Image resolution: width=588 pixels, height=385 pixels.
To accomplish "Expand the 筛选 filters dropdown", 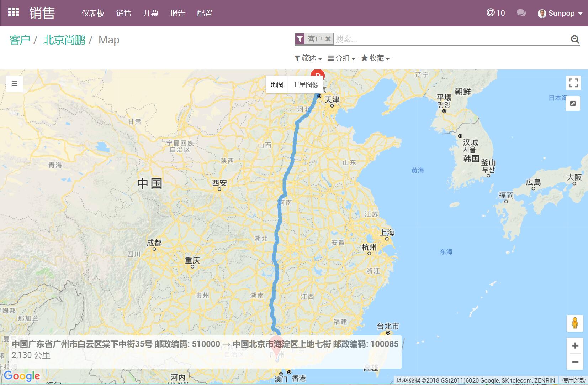I will (x=308, y=58).
